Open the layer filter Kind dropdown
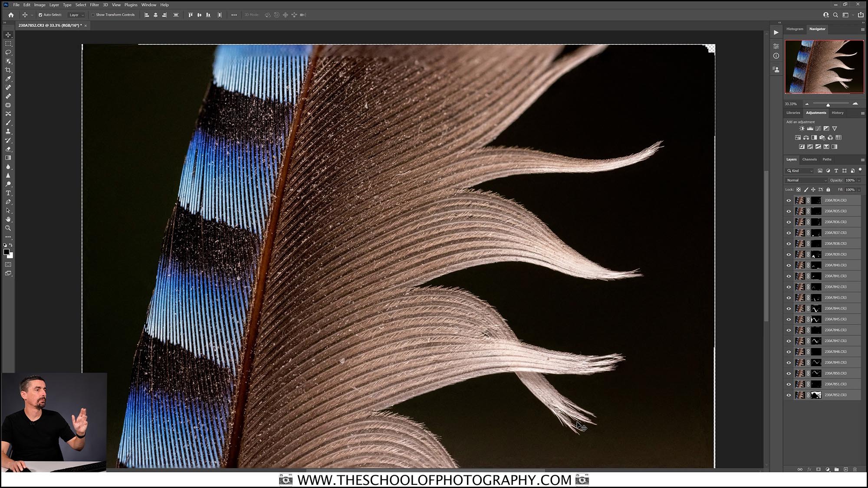The image size is (868, 488). 811,170
